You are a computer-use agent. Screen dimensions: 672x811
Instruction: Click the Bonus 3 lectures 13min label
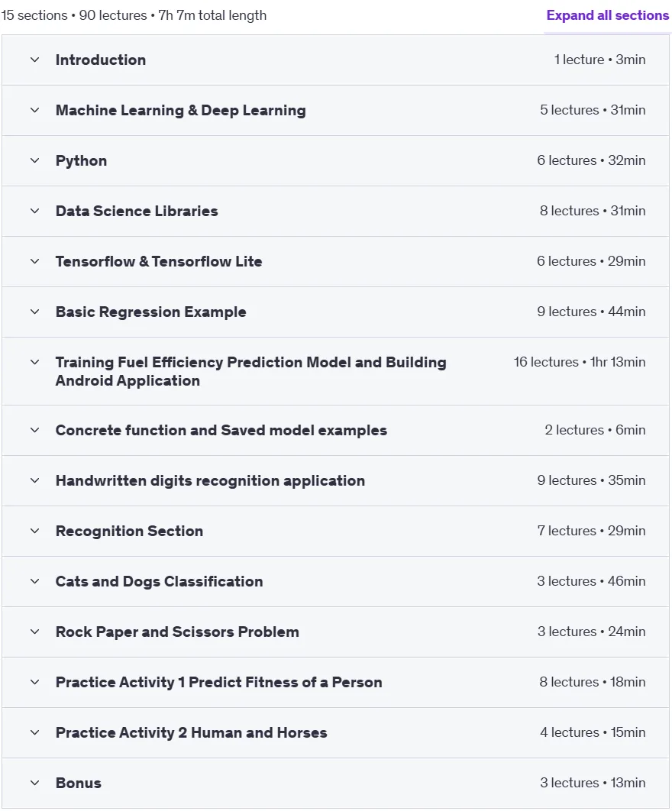pyautogui.click(x=593, y=783)
